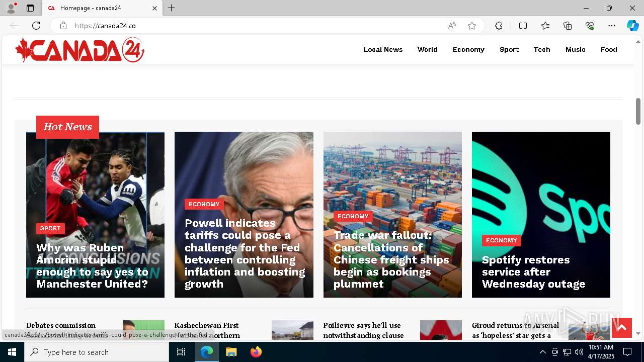Open Browser essentials

590,26
